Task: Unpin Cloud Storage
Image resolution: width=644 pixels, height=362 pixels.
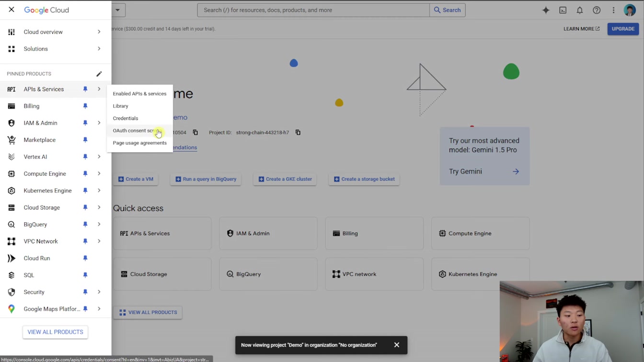Action: click(85, 207)
